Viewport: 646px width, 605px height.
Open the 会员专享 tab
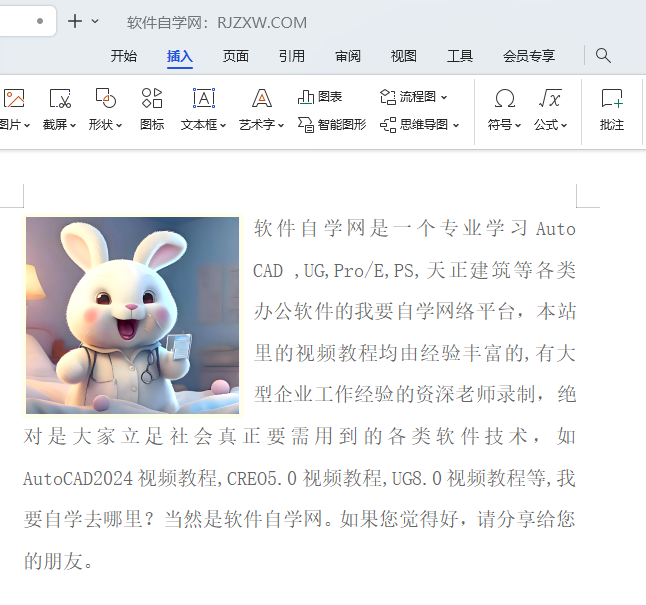point(529,56)
